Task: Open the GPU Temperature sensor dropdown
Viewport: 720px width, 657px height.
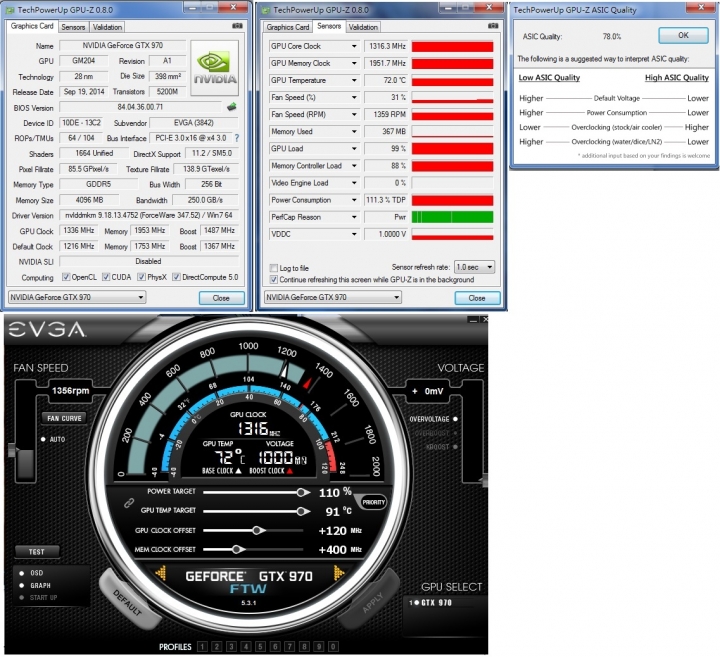Action: click(x=354, y=80)
